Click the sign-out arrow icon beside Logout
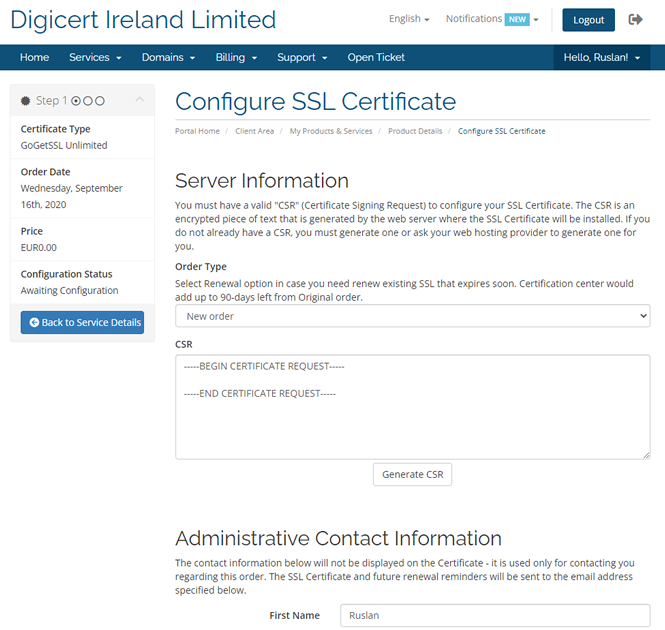Image resolution: width=665 pixels, height=630 pixels. [x=635, y=20]
